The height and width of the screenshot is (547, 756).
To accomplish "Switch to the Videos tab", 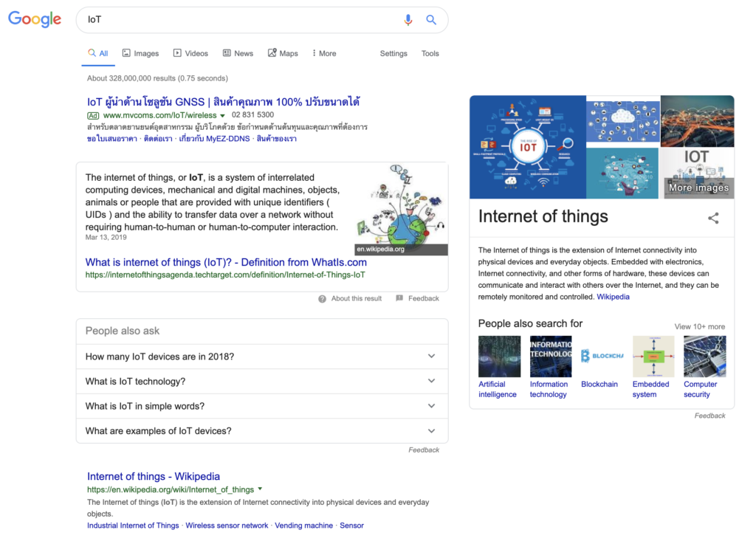I will click(190, 53).
